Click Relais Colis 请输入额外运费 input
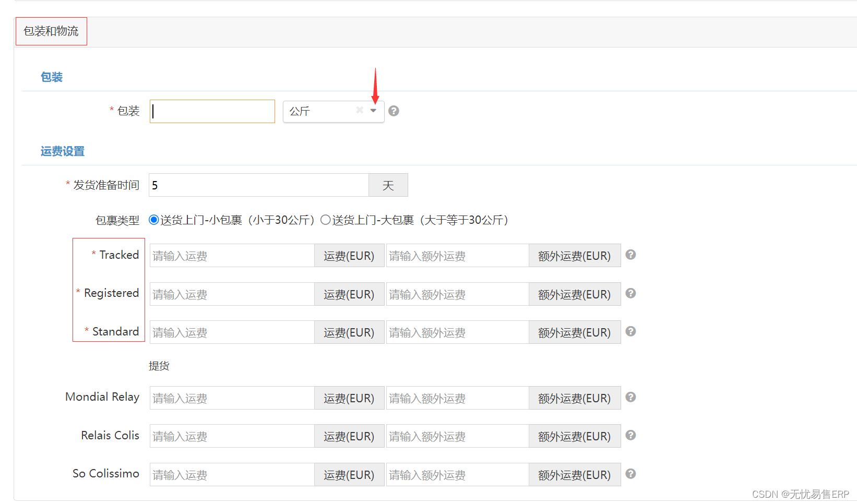 [x=458, y=436]
